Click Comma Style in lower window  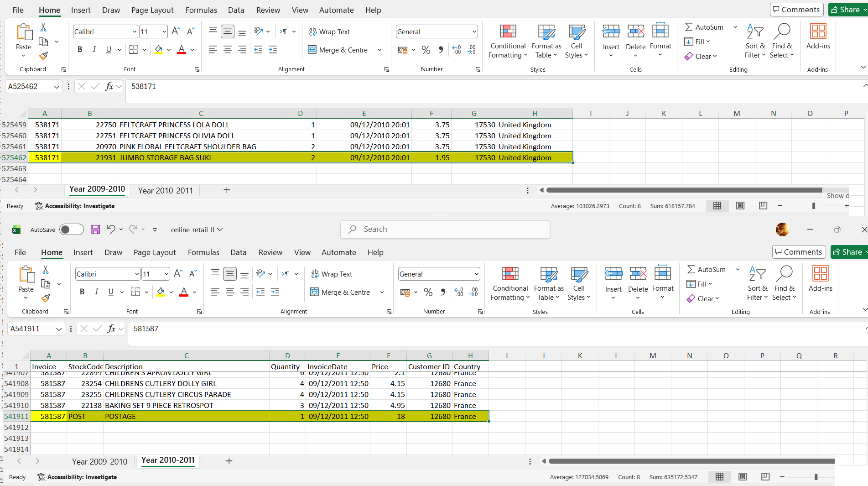(443, 292)
